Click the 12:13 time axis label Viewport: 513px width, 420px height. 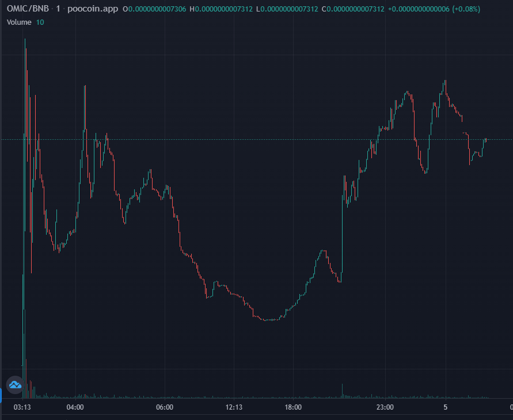234,407
